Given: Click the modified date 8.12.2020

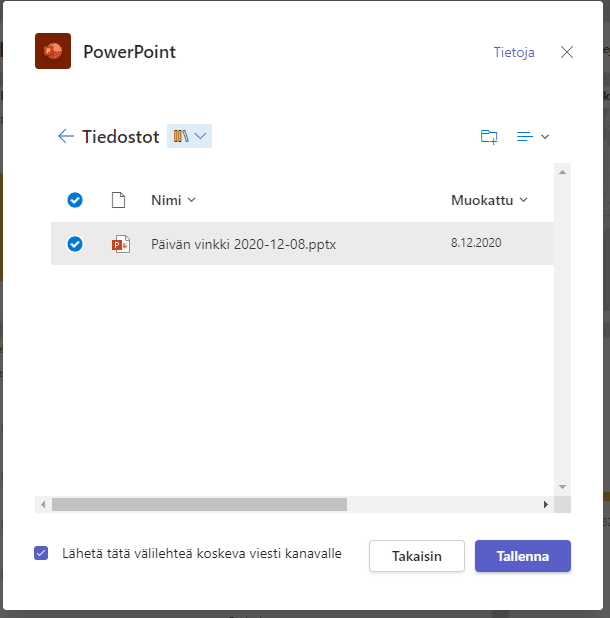Looking at the screenshot, I should click(x=476, y=243).
